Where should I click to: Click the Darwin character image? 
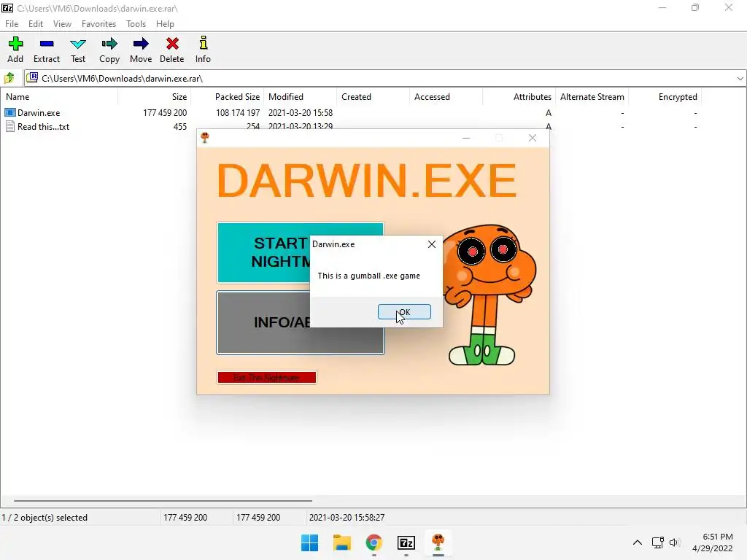click(x=489, y=295)
